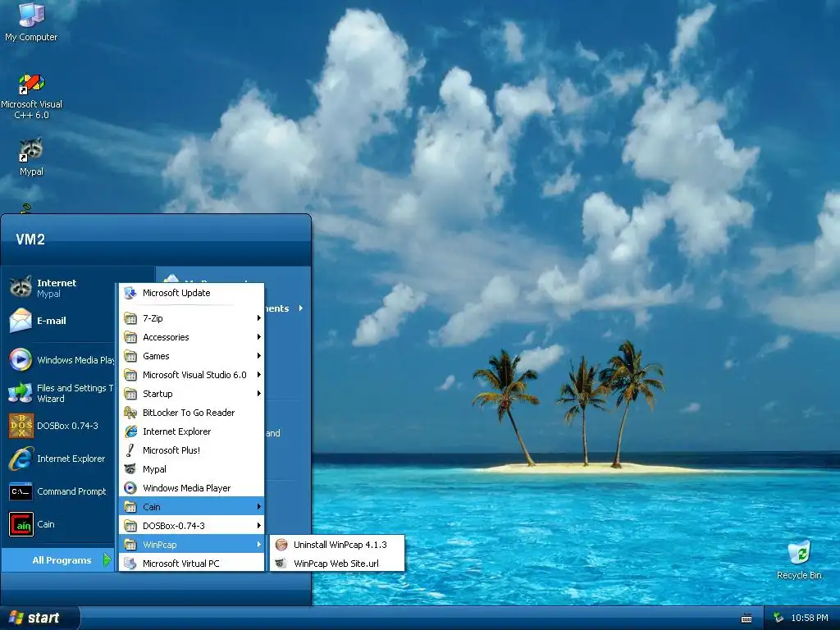Select the Startup menu entry
Image resolution: width=840 pixels, height=630 pixels.
coord(192,394)
